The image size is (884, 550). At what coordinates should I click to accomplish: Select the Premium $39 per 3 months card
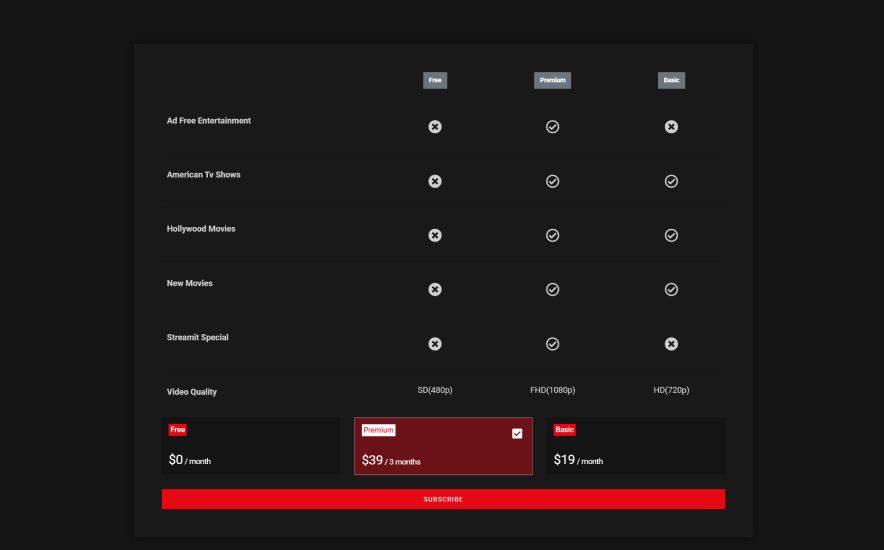(443, 446)
